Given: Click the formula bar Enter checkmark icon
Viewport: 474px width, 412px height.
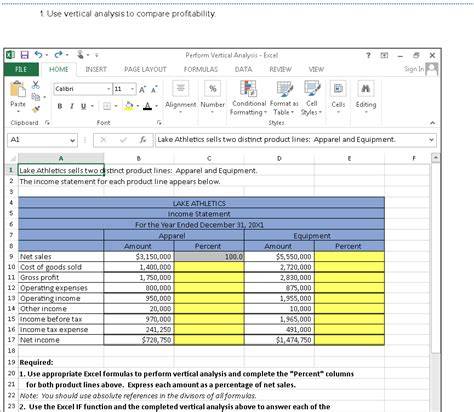Looking at the screenshot, I should (123, 140).
